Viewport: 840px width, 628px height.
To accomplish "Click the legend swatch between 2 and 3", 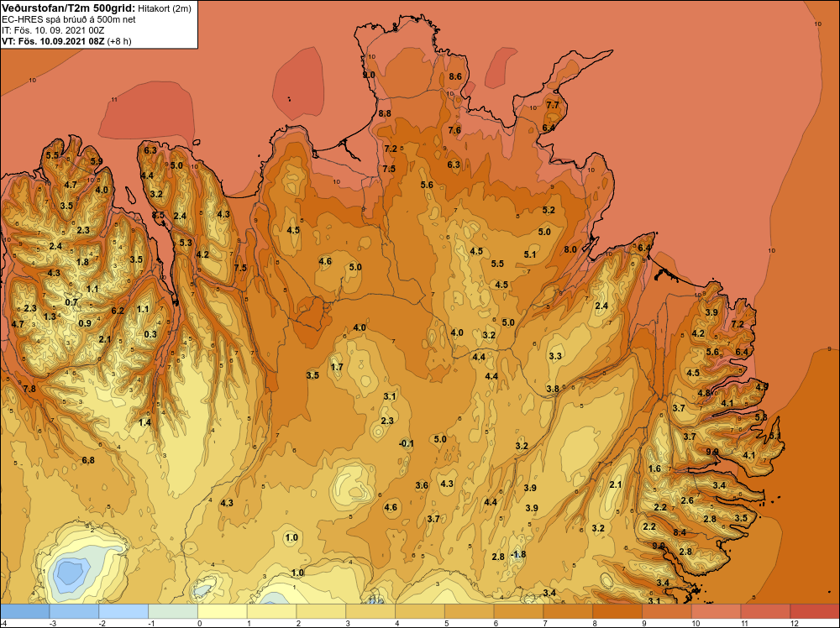I will (x=321, y=611).
